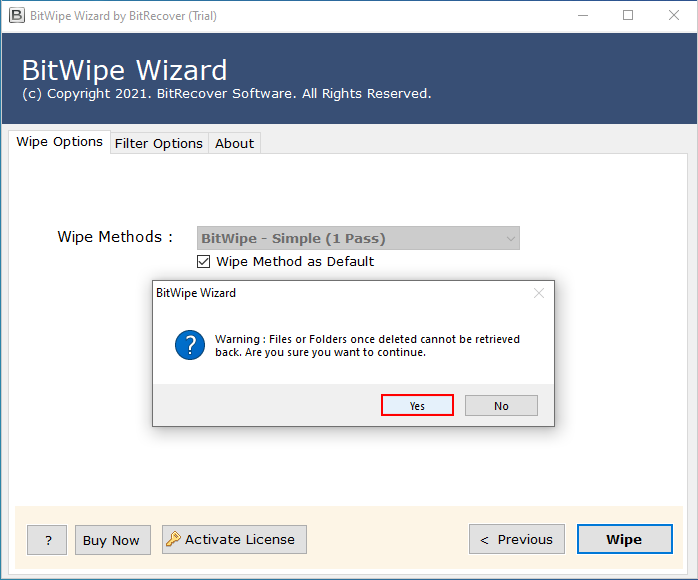Confirm the warning by clicking Yes
Viewport: 698px width, 580px height.
417,405
